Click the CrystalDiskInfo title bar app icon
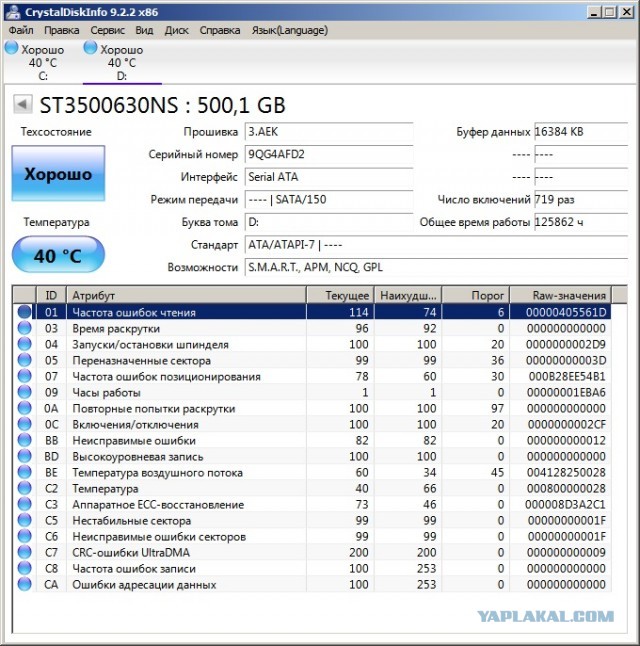 pos(13,12)
